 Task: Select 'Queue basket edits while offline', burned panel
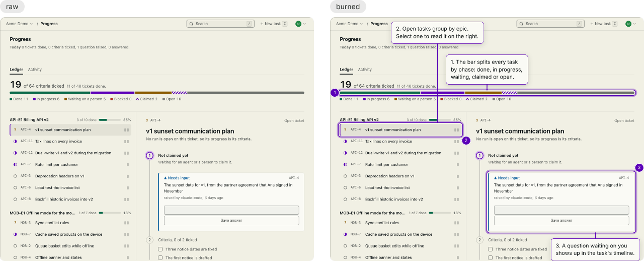point(400,246)
